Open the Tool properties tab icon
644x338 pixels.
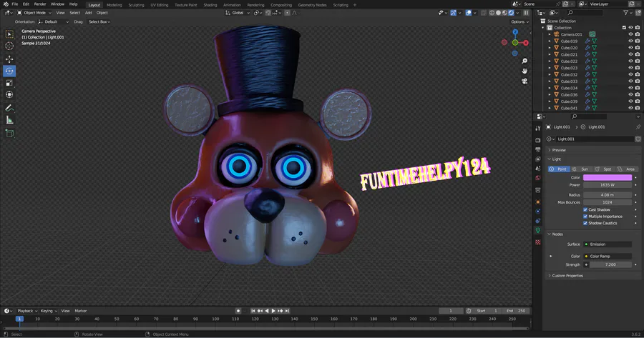click(538, 128)
